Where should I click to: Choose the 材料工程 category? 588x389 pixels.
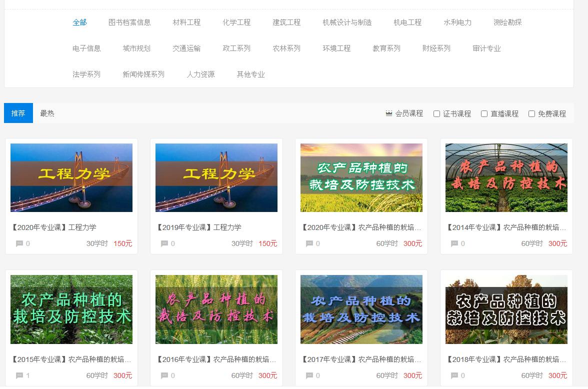pos(186,22)
